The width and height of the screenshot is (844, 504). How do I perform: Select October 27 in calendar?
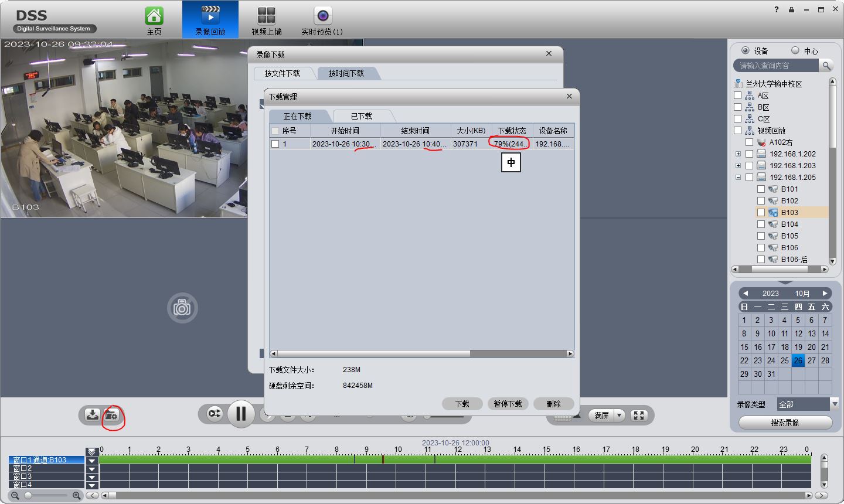(x=811, y=360)
